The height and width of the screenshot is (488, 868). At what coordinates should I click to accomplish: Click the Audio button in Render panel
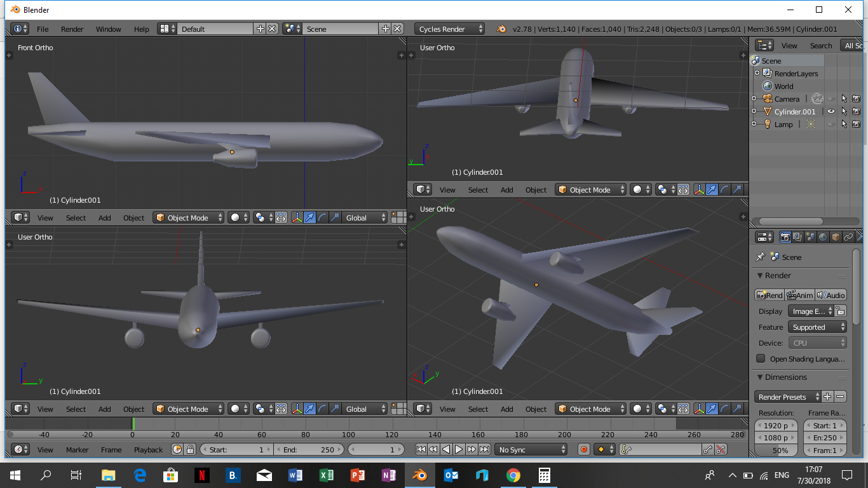click(831, 294)
